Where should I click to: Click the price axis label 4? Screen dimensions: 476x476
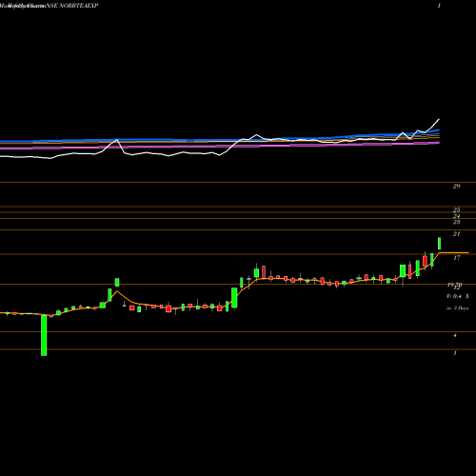[455, 335]
